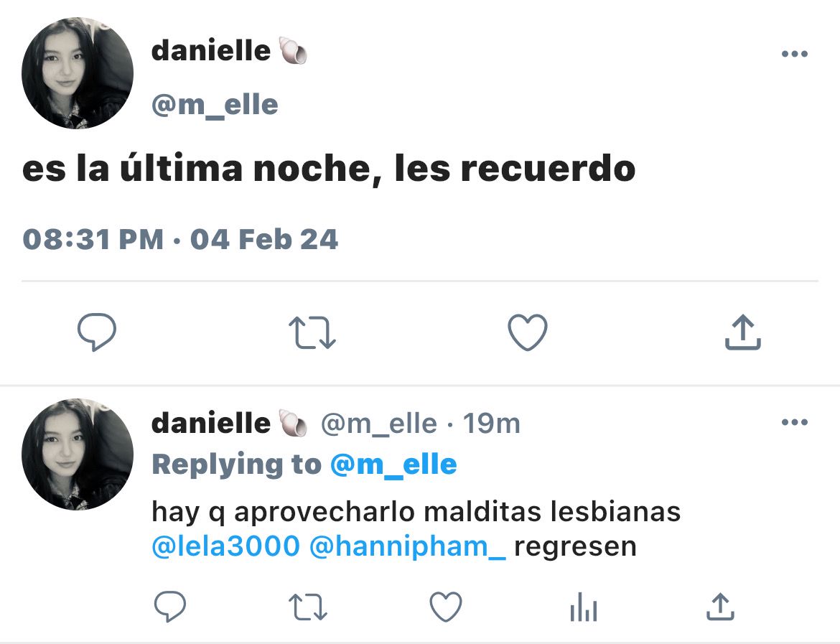
Task: Tap the 19m timestamp on the reply
Action: tap(491, 424)
